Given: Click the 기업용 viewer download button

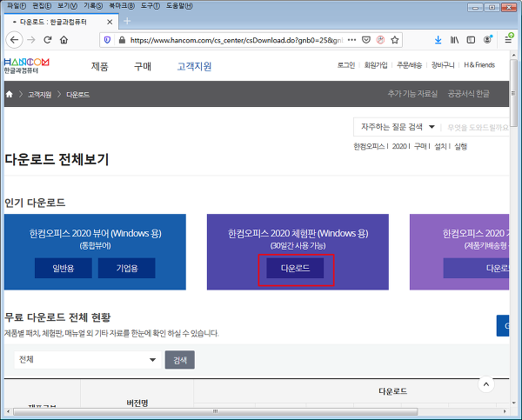Looking at the screenshot, I should click(x=127, y=268).
